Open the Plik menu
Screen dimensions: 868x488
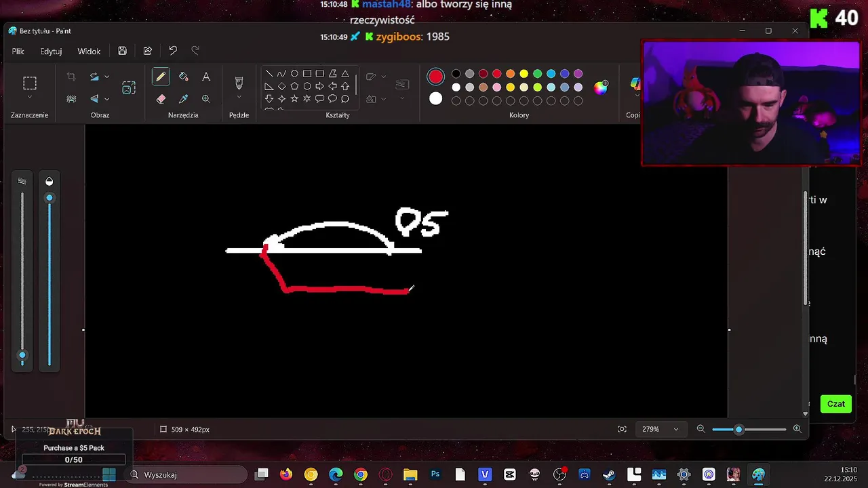coord(18,51)
